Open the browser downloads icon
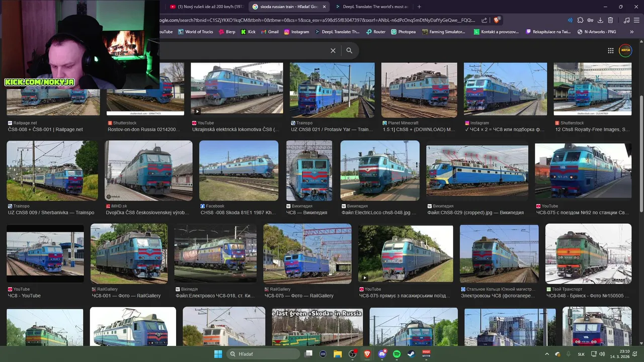This screenshot has height=362, width=644. pyautogui.click(x=600, y=20)
